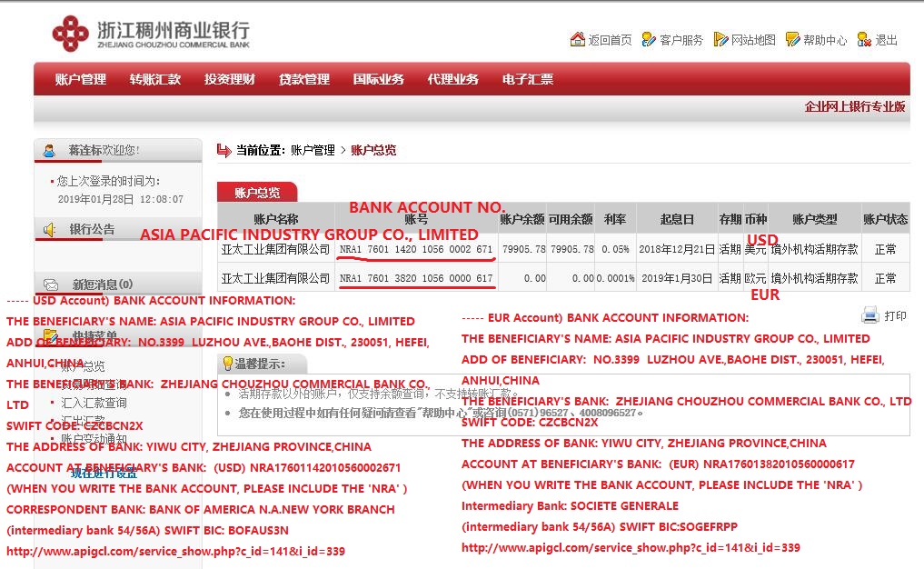Click the speaker icon beside 银行公告

(x=51, y=229)
